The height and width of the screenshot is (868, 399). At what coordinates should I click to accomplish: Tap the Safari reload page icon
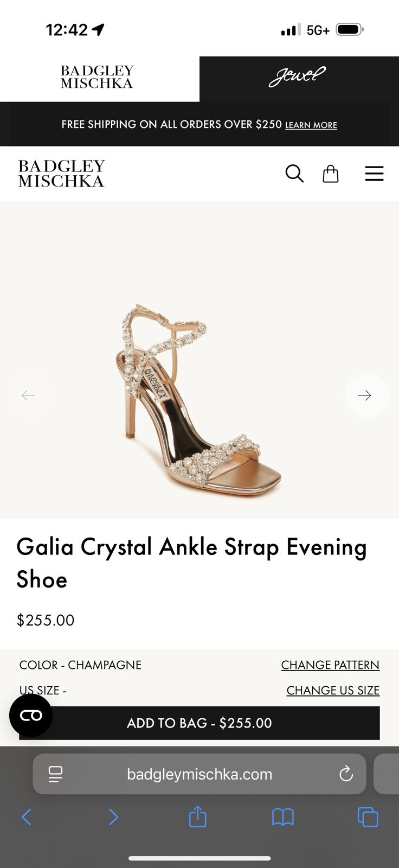tap(346, 774)
